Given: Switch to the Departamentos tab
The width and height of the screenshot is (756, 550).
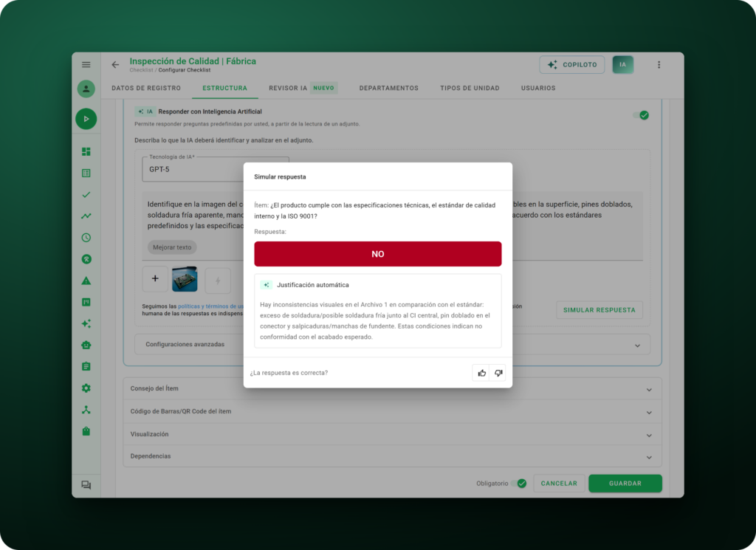Looking at the screenshot, I should (x=388, y=88).
